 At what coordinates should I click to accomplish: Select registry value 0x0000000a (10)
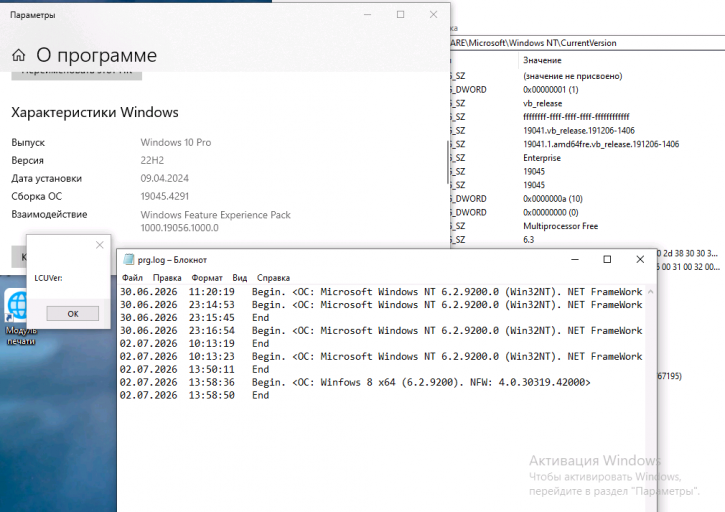(x=553, y=199)
